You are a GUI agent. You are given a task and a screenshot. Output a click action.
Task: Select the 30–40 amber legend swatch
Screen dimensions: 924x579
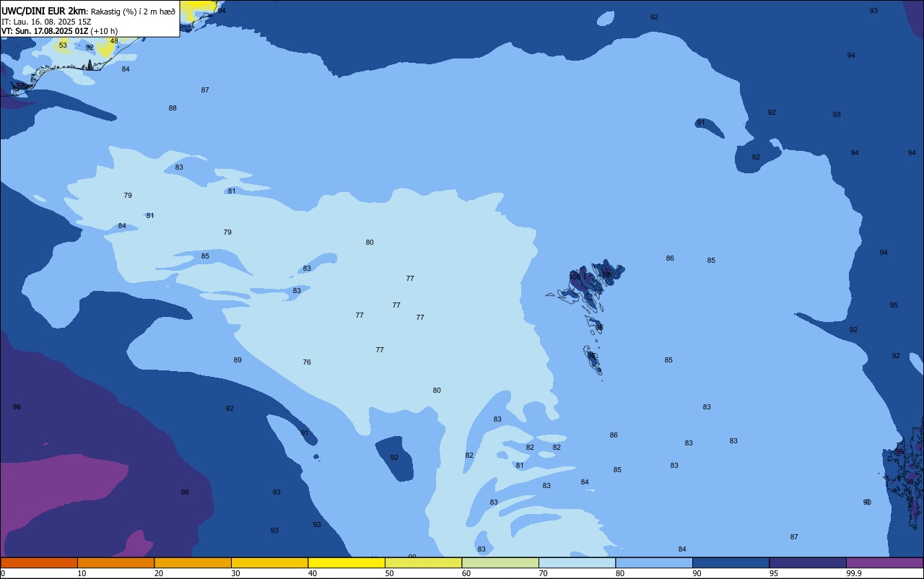click(x=269, y=562)
